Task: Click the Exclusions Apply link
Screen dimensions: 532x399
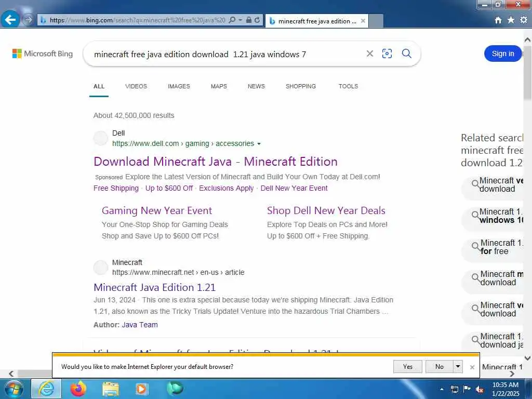Action: [x=227, y=188]
